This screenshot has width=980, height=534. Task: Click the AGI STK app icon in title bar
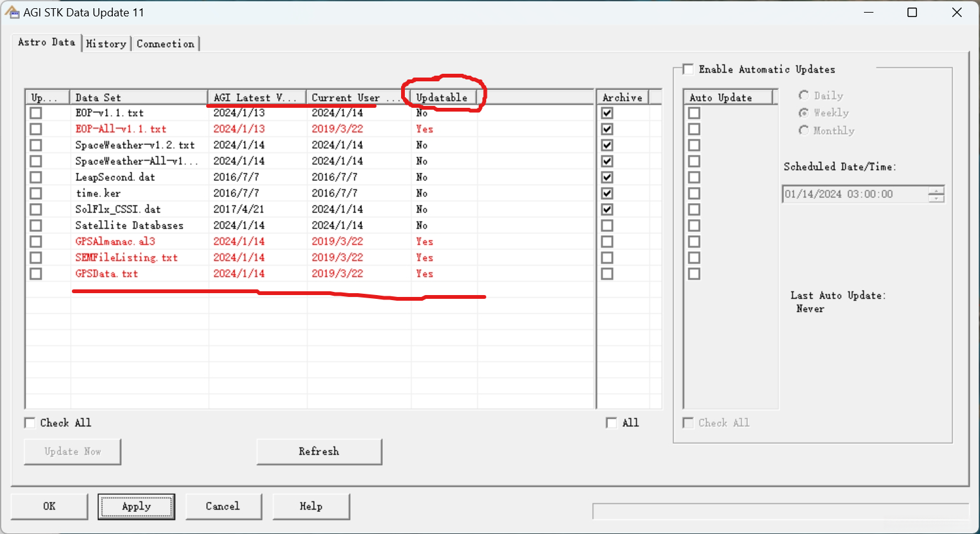pyautogui.click(x=12, y=13)
